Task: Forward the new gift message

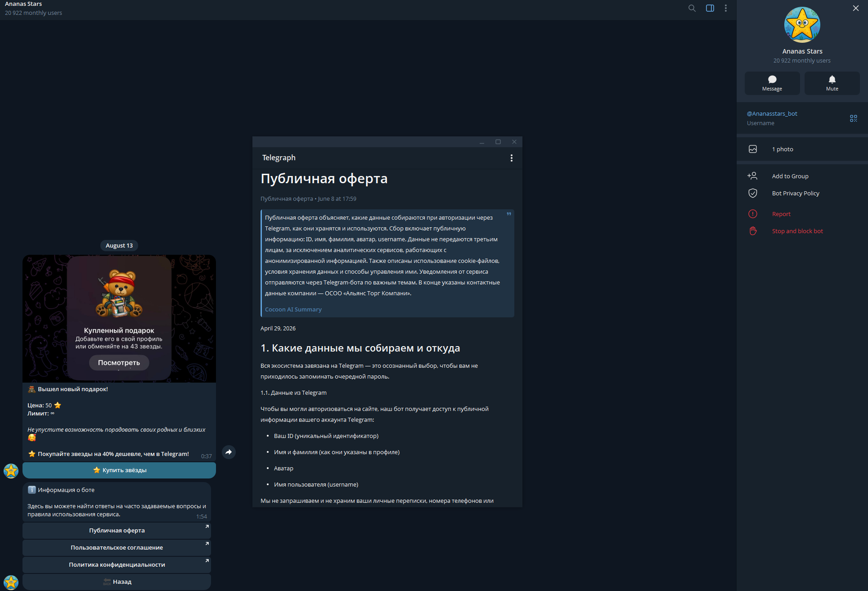Action: pyautogui.click(x=229, y=452)
